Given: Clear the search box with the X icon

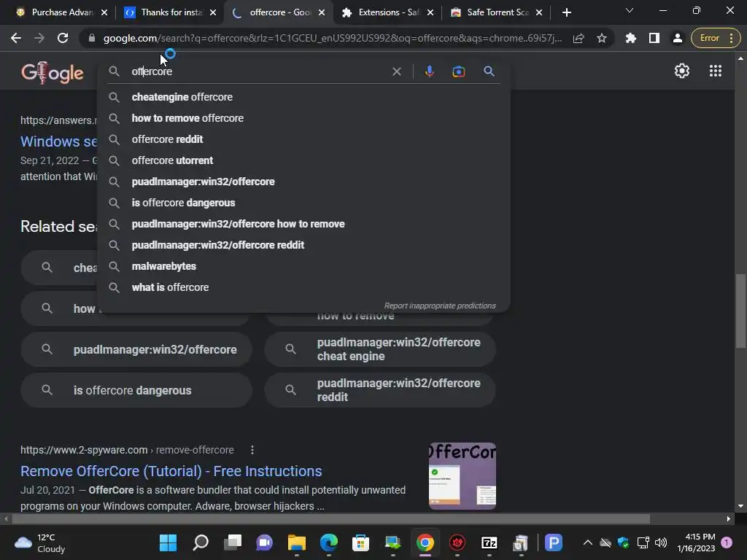Looking at the screenshot, I should 396,71.
